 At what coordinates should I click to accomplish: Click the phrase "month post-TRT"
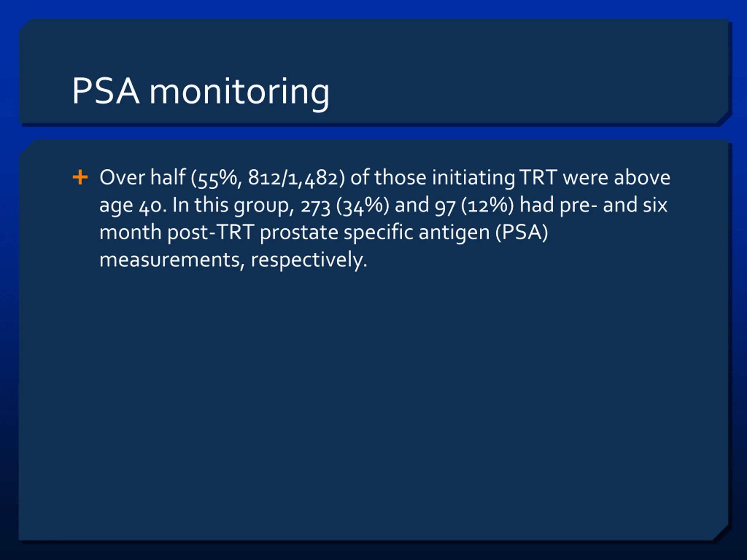coord(177,232)
